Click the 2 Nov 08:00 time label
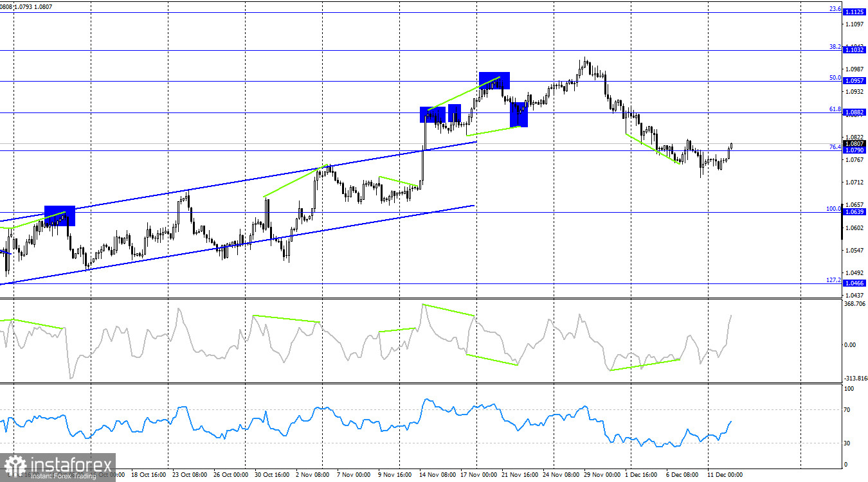 (313, 475)
